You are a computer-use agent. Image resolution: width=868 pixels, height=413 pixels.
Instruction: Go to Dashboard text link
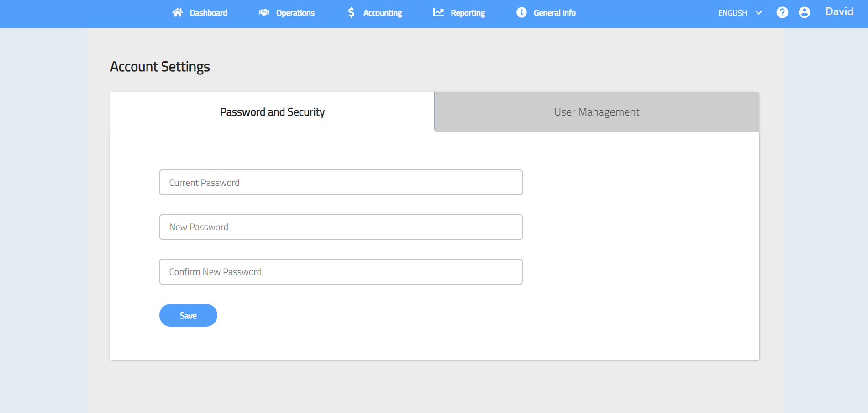coord(209,13)
